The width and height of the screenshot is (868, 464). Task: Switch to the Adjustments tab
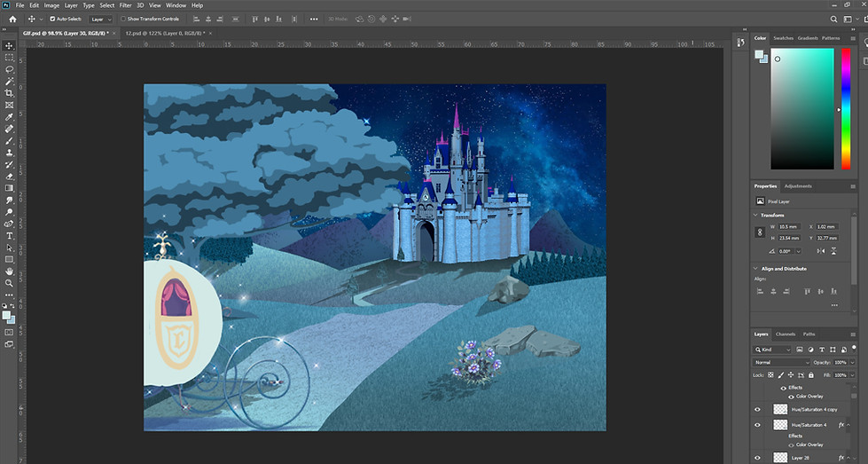pyautogui.click(x=798, y=186)
